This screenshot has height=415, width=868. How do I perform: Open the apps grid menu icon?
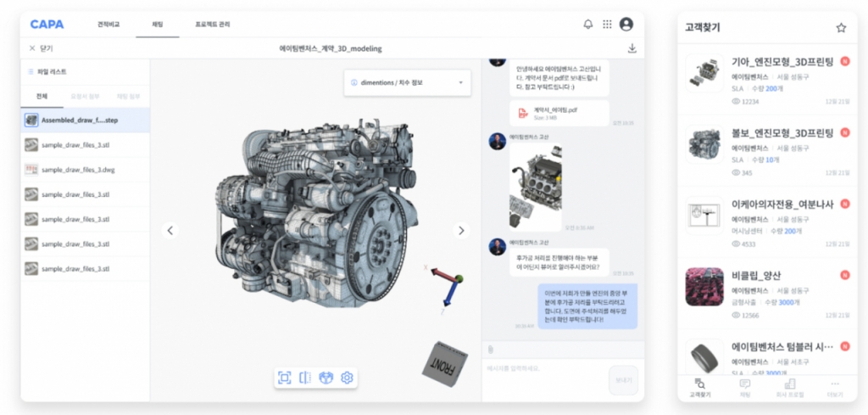coord(607,25)
